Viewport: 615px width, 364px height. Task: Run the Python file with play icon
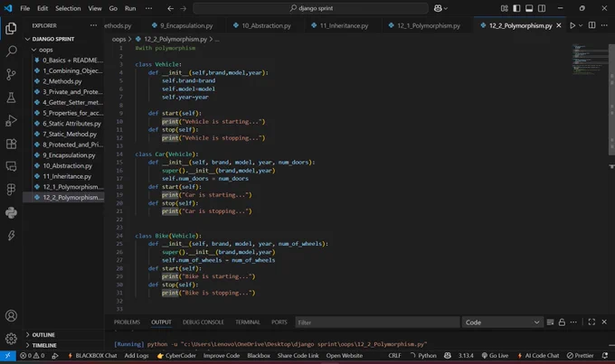coord(572,25)
